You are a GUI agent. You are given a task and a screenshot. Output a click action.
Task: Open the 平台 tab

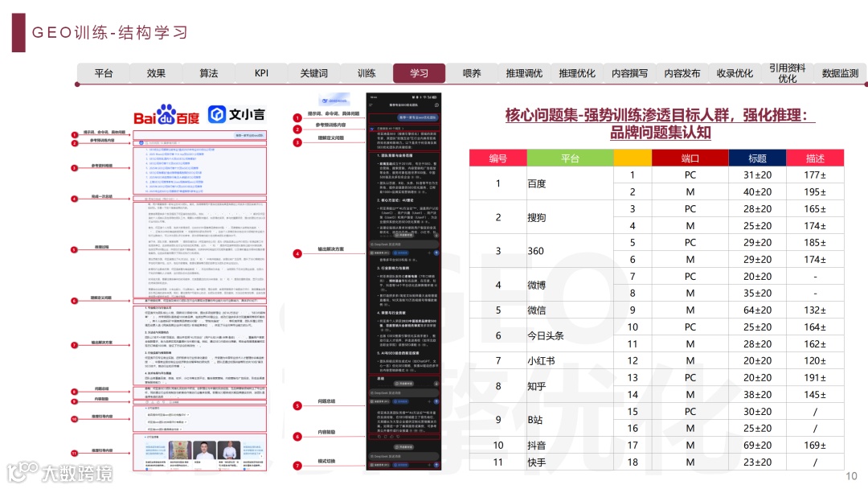coord(104,73)
